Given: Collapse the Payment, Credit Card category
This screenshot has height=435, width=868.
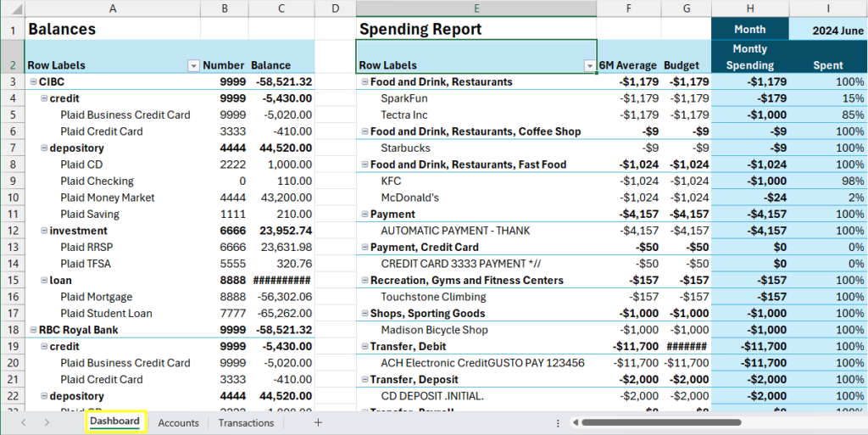Looking at the screenshot, I should pos(364,248).
